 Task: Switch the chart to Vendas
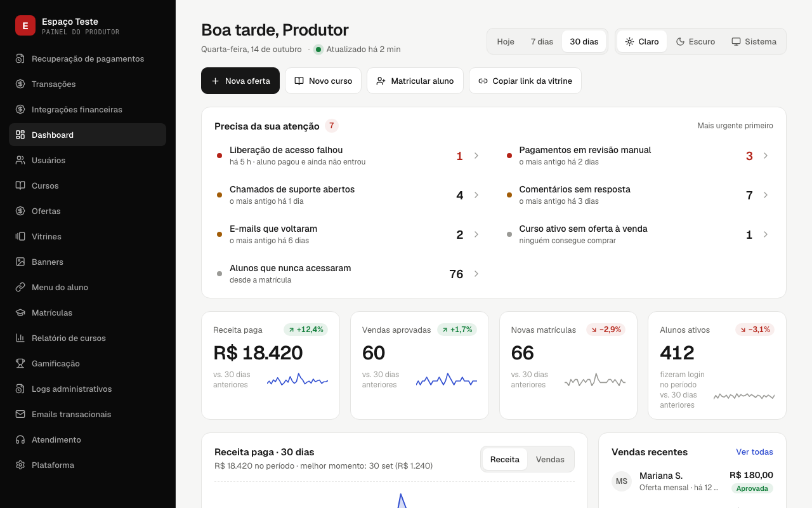[x=550, y=459]
